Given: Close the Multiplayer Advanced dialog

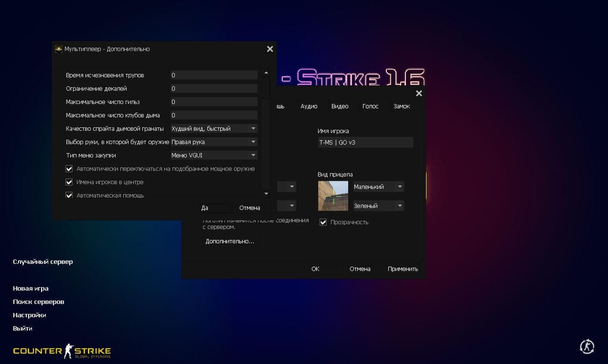Looking at the screenshot, I should tap(270, 49).
